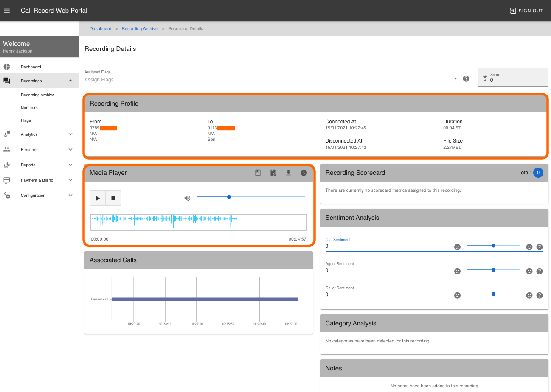
Task: Play the call recording
Action: (x=98, y=198)
